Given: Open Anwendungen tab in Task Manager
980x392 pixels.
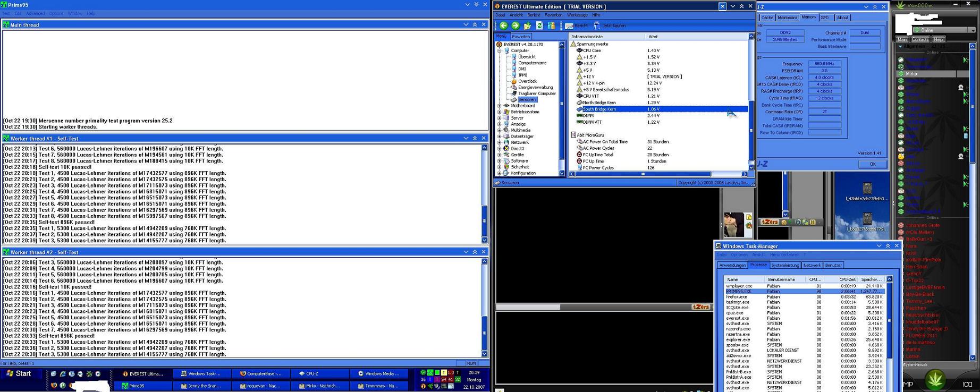Looking at the screenshot, I should tap(732, 265).
